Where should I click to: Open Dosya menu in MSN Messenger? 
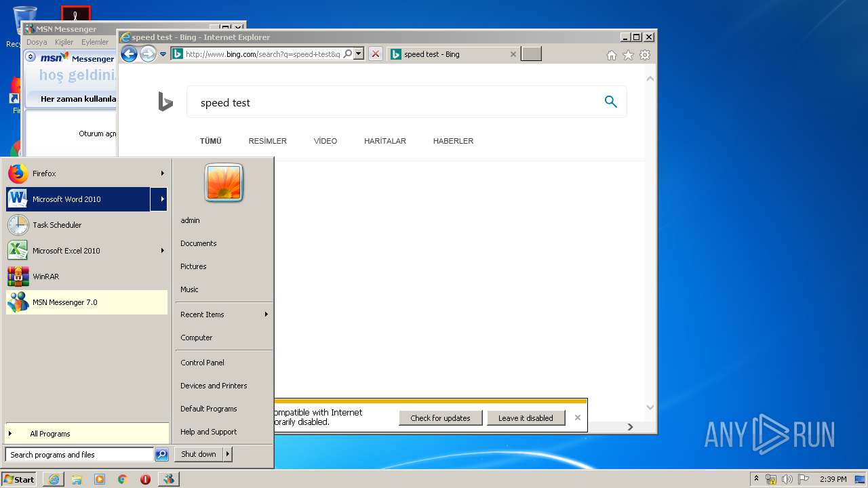pyautogui.click(x=37, y=42)
